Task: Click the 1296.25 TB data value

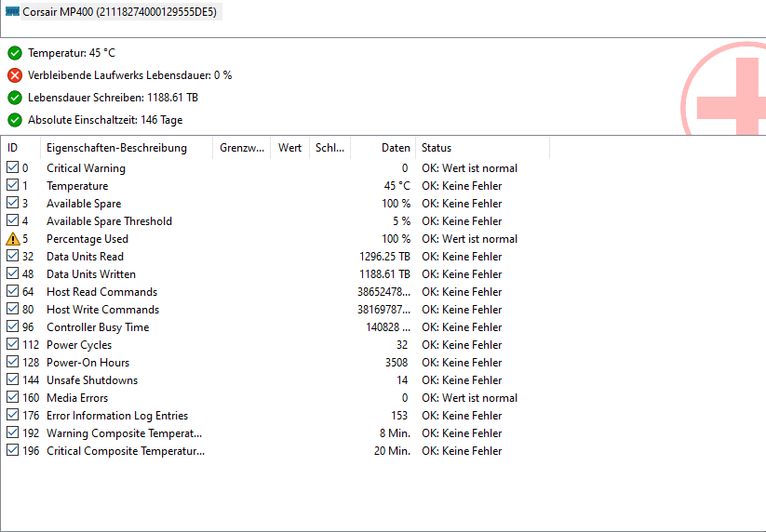Action: click(384, 257)
